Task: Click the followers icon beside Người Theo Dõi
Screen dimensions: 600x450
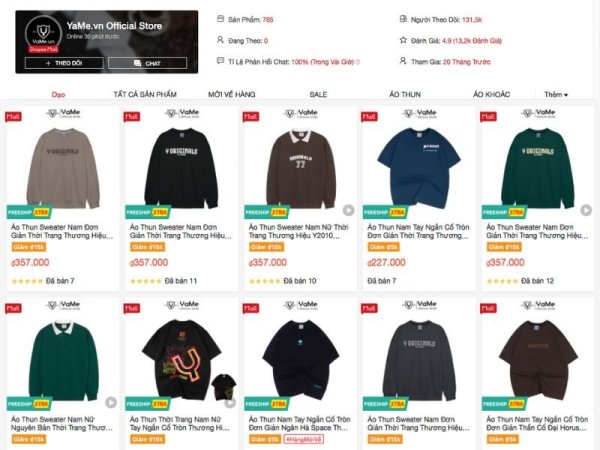Action: [403, 18]
